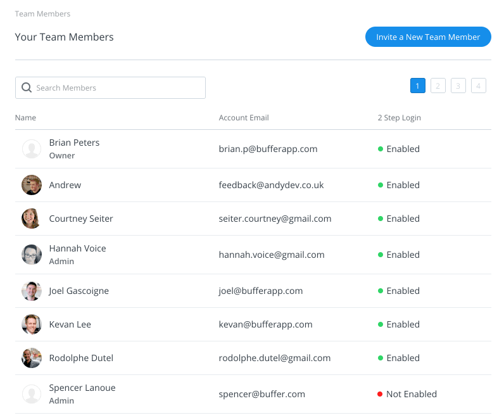Select the Courtney Seiter name
The image size is (504, 420).
[81, 219]
